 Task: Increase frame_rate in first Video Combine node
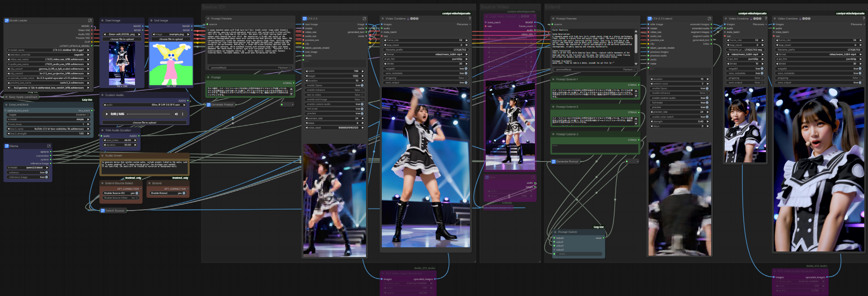point(467,40)
